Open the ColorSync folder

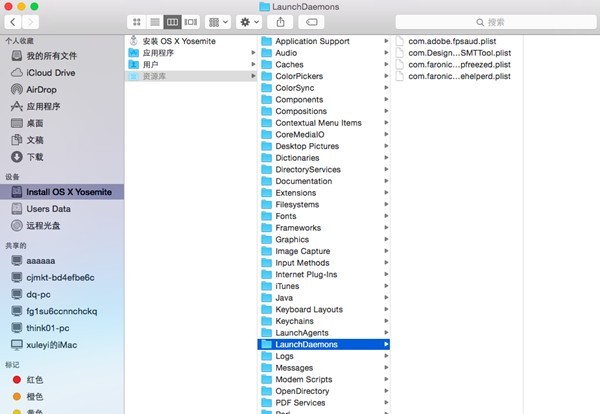(x=324, y=88)
